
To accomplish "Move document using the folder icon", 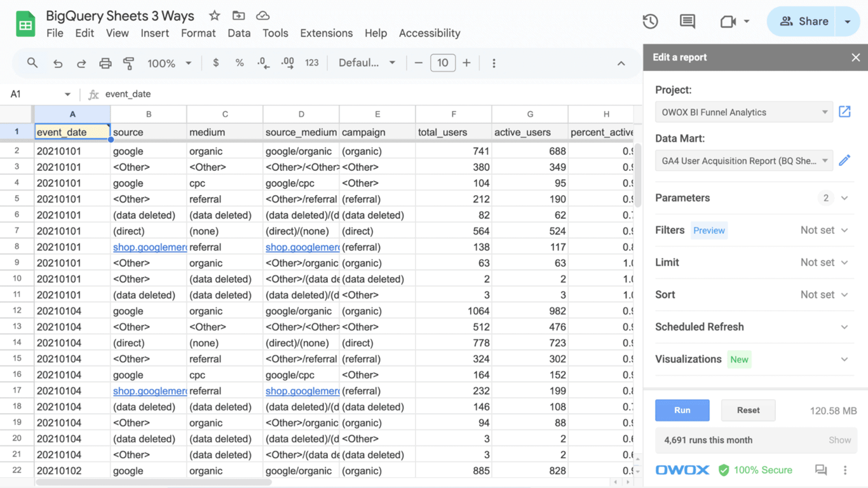I will tap(238, 16).
